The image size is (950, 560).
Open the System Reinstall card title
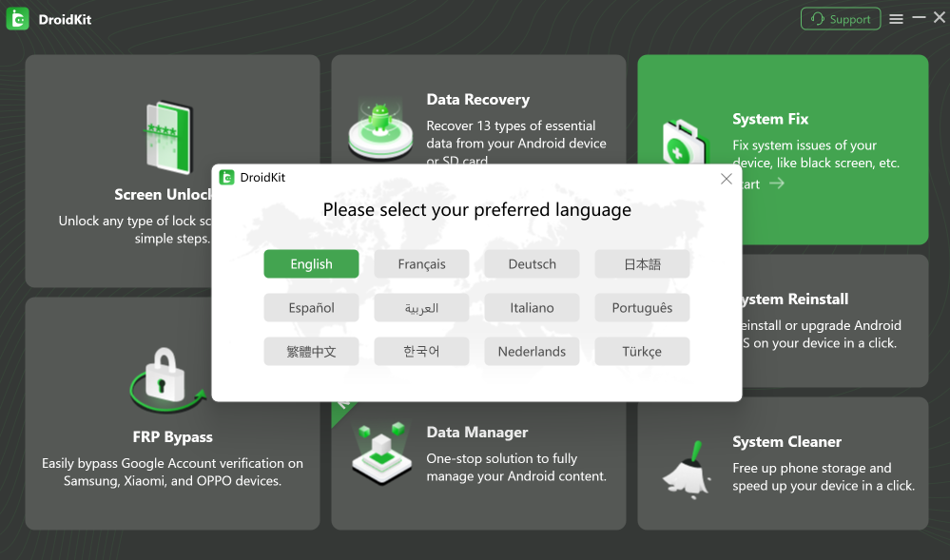click(794, 299)
